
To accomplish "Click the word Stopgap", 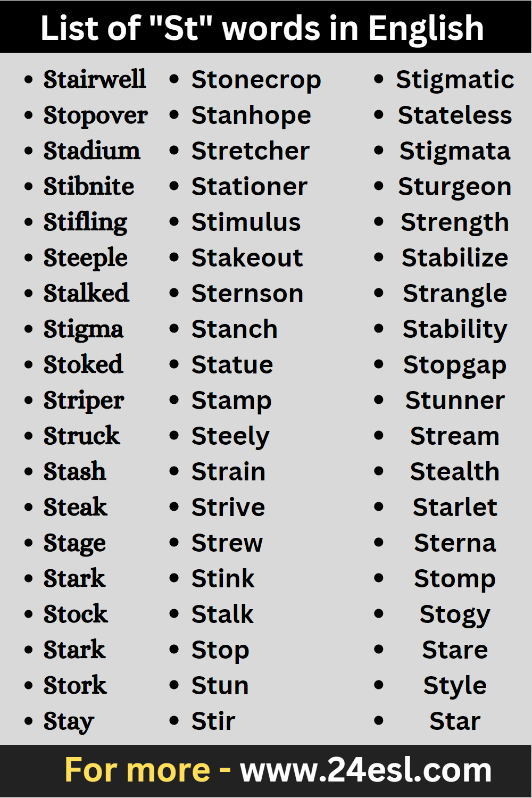I will pos(455,365).
